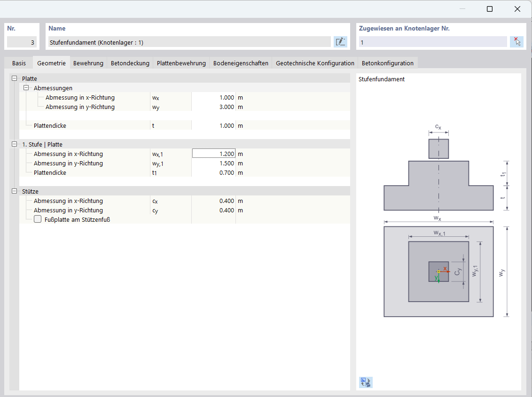Select the wx value 1.000

pos(213,97)
